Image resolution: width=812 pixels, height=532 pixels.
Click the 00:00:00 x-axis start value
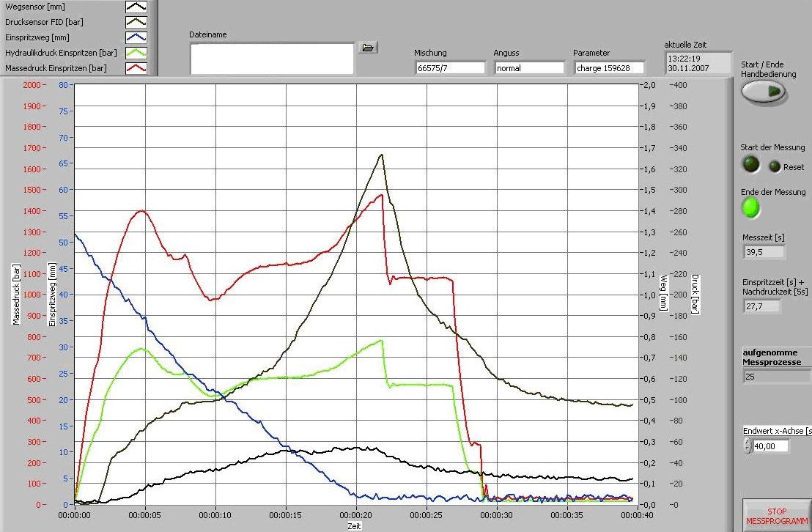coord(75,515)
